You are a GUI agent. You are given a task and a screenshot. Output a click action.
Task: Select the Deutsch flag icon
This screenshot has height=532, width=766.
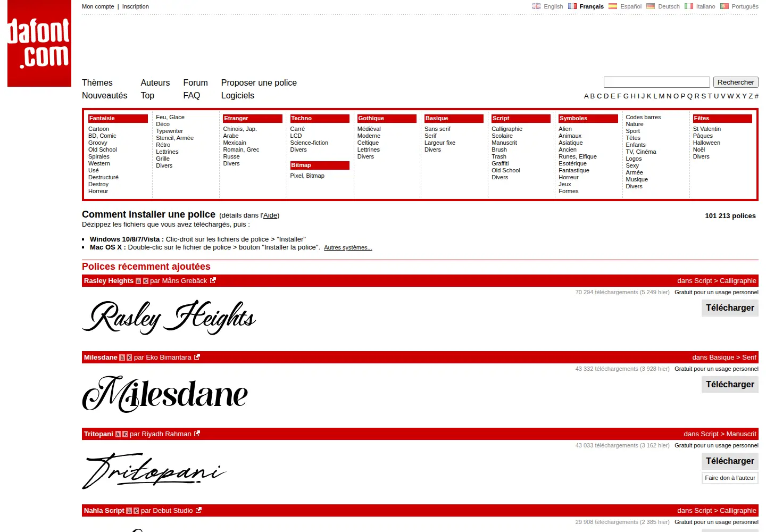[x=651, y=6]
